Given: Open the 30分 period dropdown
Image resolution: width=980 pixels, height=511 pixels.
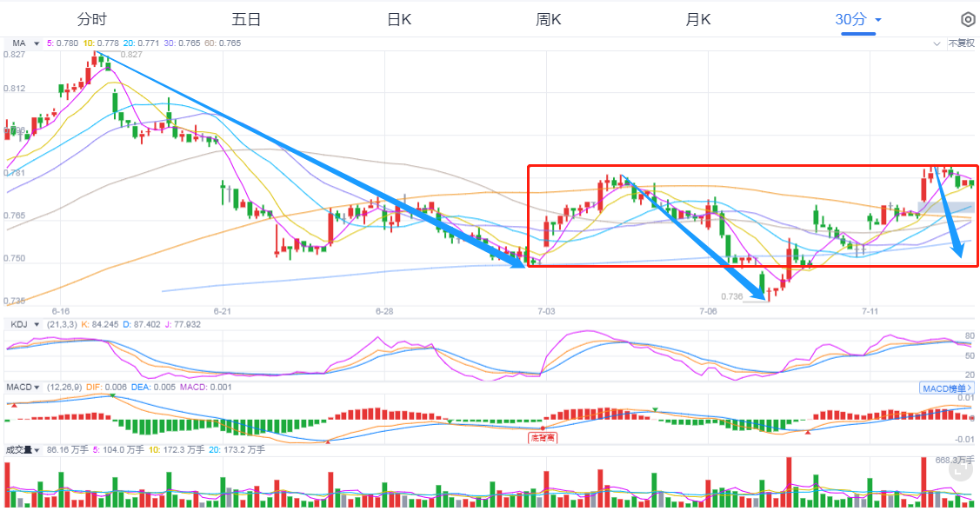Looking at the screenshot, I should (x=858, y=19).
